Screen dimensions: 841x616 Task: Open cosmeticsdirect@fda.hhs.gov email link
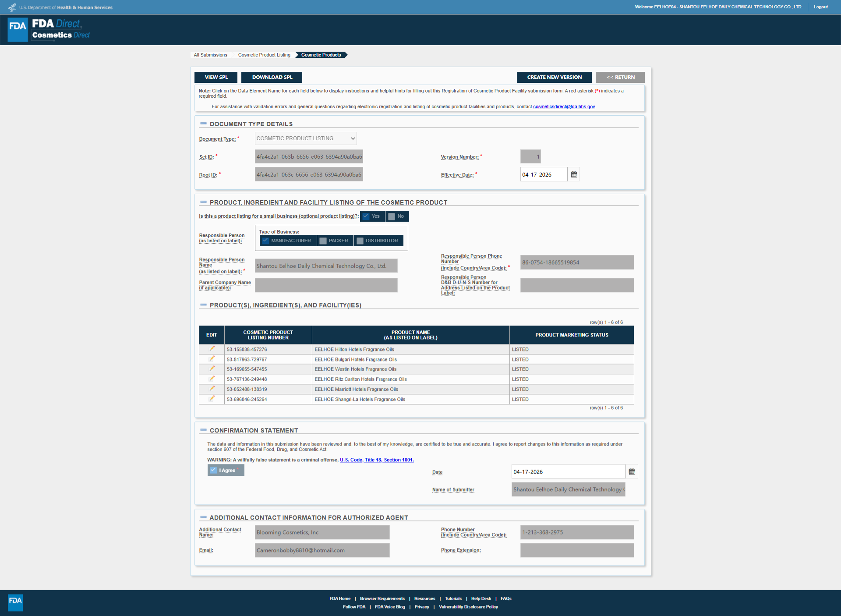(x=564, y=106)
